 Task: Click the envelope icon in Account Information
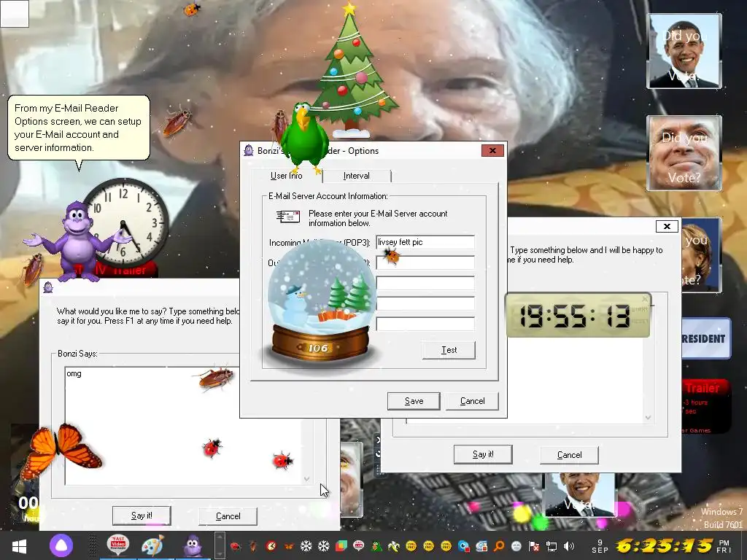point(288,217)
